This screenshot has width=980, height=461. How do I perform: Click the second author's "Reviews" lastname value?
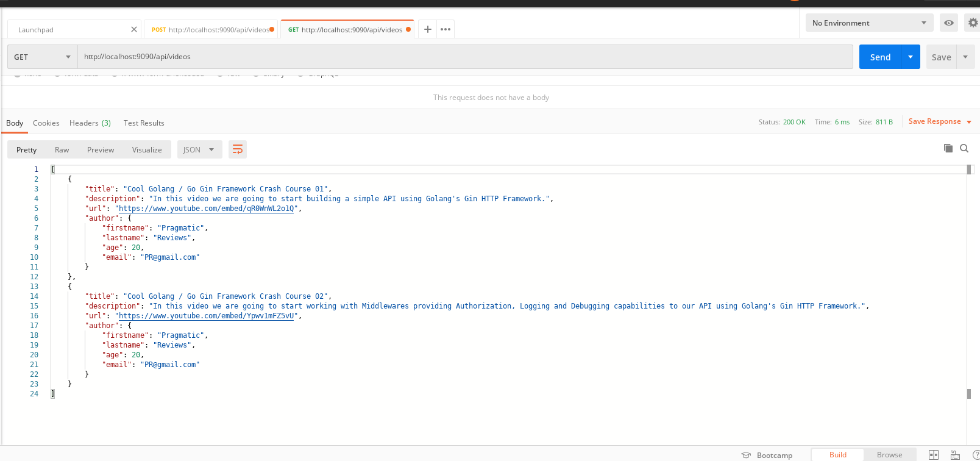point(172,345)
